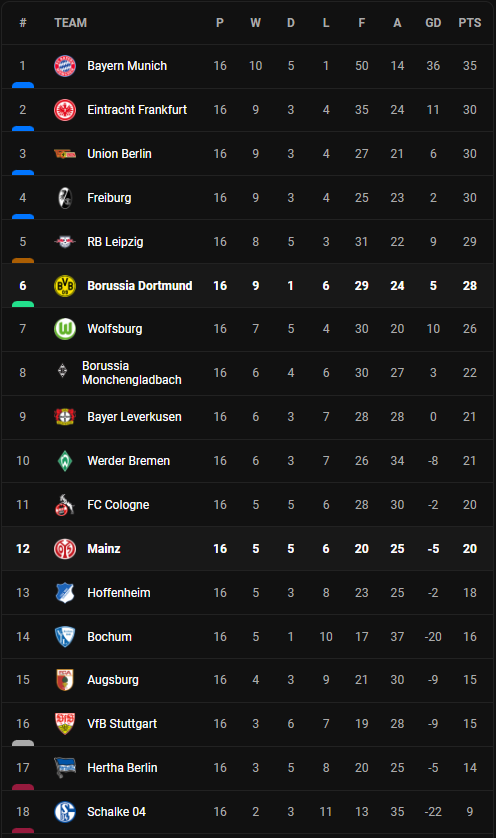Click the Mainz red club badge
Image resolution: width=496 pixels, height=838 pixels.
[65, 548]
